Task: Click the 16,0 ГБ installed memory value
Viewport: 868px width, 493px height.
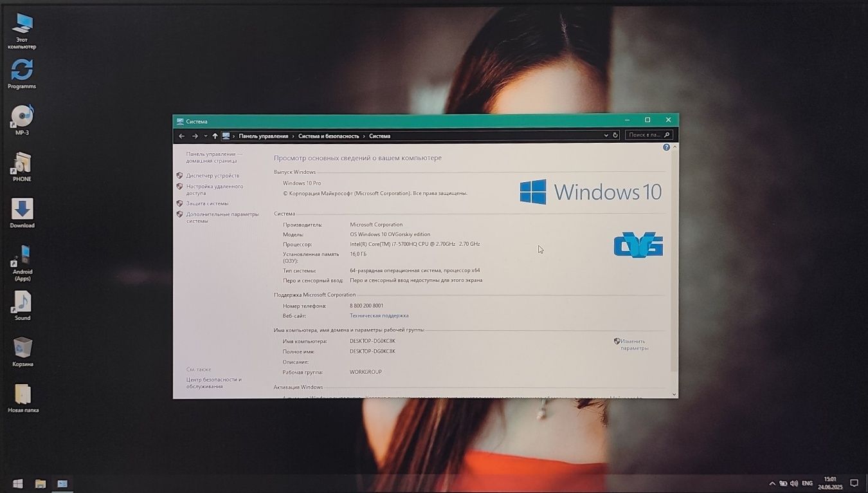Action: 358,254
